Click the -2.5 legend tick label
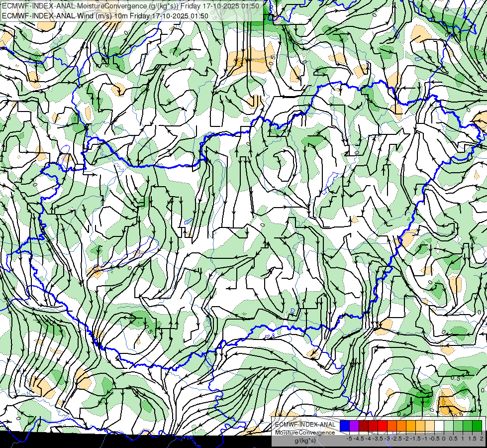 tap(397, 439)
